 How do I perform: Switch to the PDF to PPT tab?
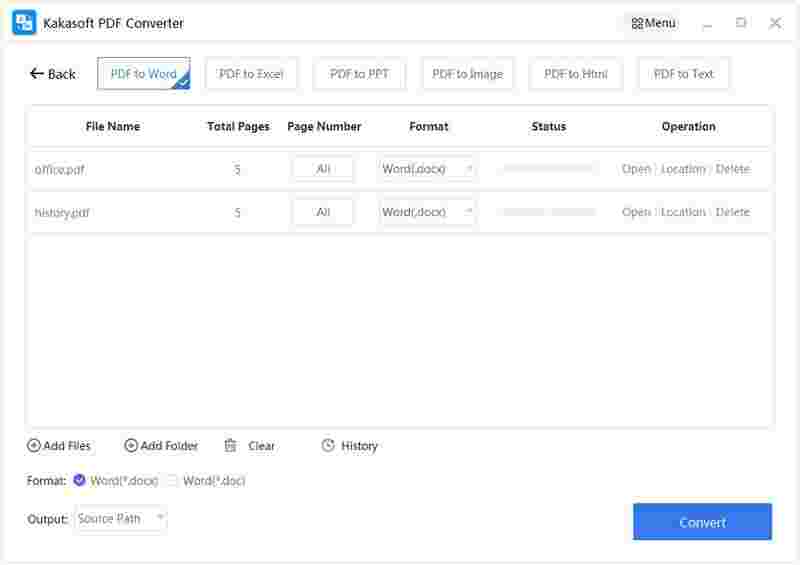click(359, 74)
